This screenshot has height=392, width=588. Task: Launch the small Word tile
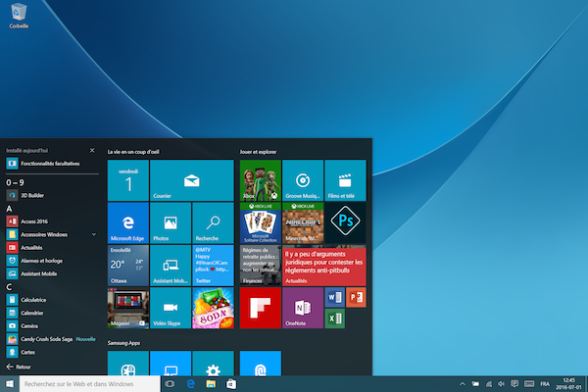point(334,298)
